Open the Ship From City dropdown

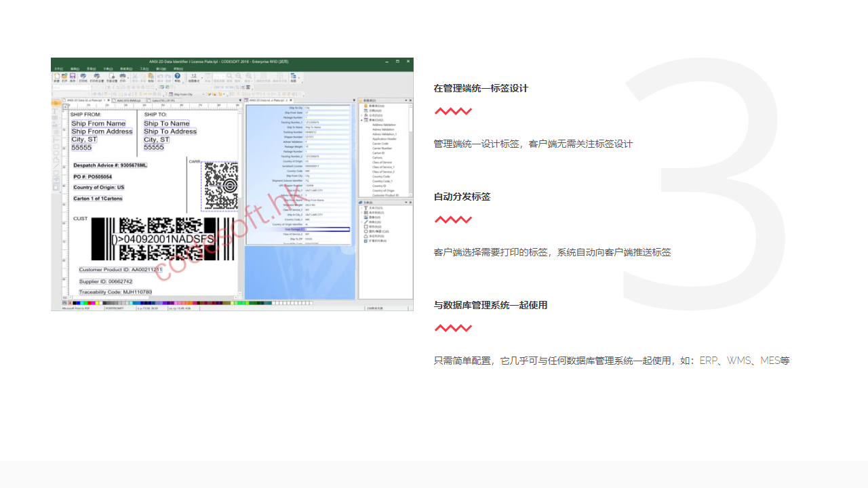(203, 94)
